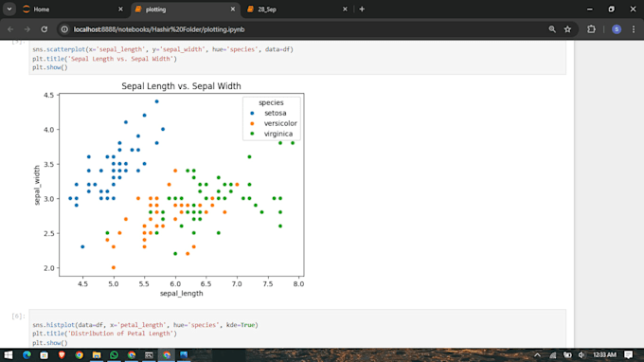Click the histplot code cell
644x362 pixels.
click(297, 329)
